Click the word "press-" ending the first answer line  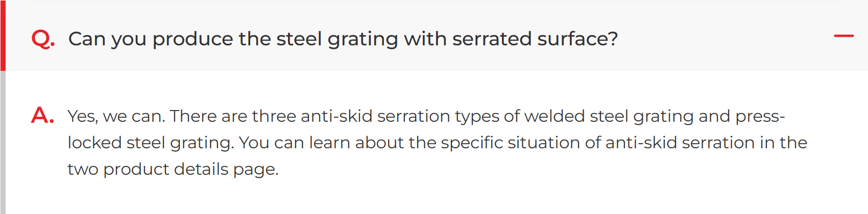point(760,117)
